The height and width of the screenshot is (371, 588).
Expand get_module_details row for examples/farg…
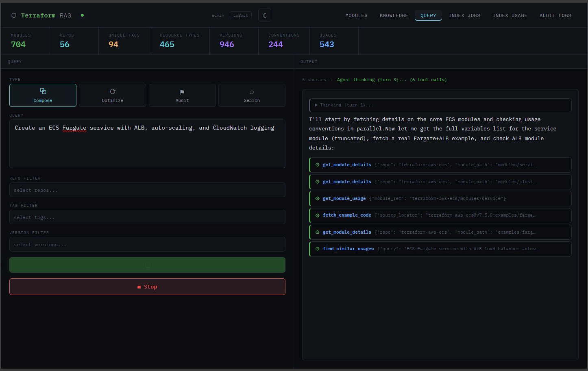click(x=440, y=232)
